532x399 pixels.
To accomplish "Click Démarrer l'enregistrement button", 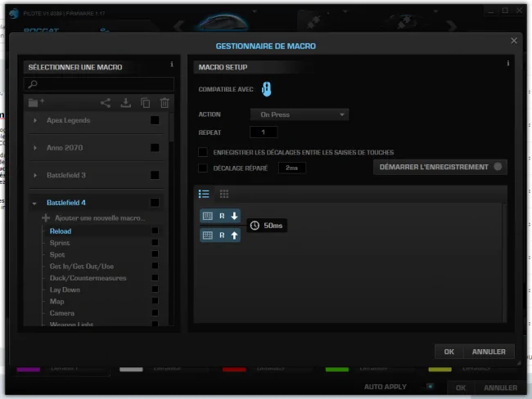I will 440,167.
